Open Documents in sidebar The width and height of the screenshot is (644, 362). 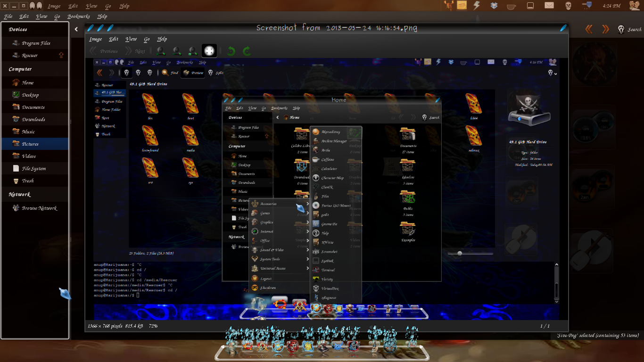point(35,107)
